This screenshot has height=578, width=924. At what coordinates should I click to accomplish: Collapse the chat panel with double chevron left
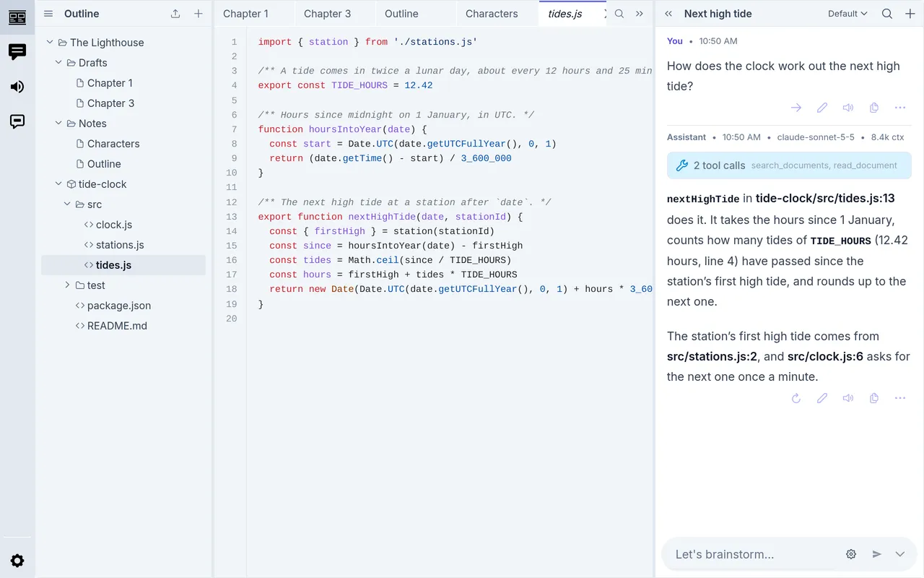pyautogui.click(x=668, y=14)
